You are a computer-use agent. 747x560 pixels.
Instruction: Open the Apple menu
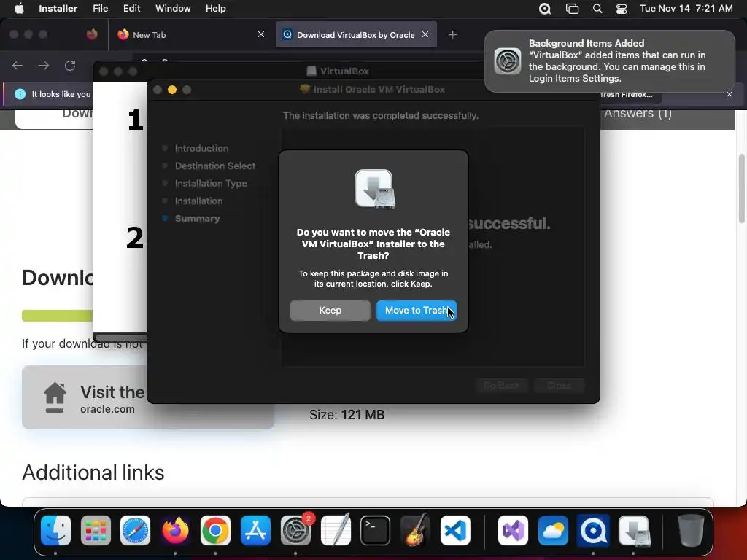coord(19,9)
